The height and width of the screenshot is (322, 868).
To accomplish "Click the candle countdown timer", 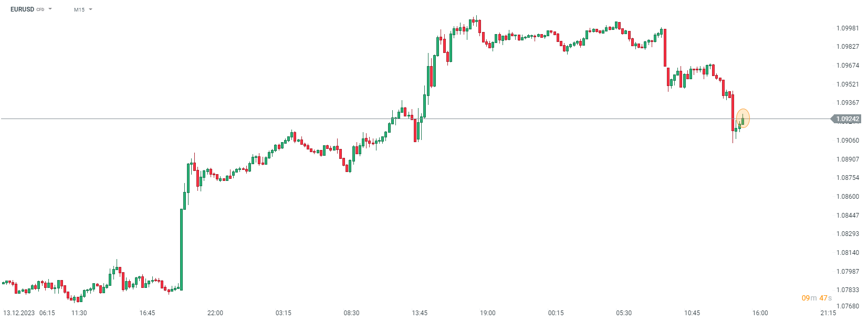I will [817, 298].
